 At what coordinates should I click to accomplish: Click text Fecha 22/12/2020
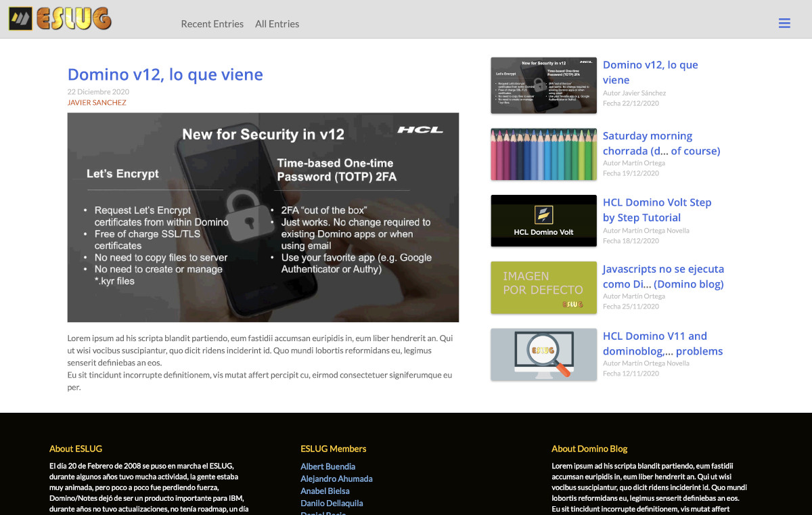click(x=631, y=104)
